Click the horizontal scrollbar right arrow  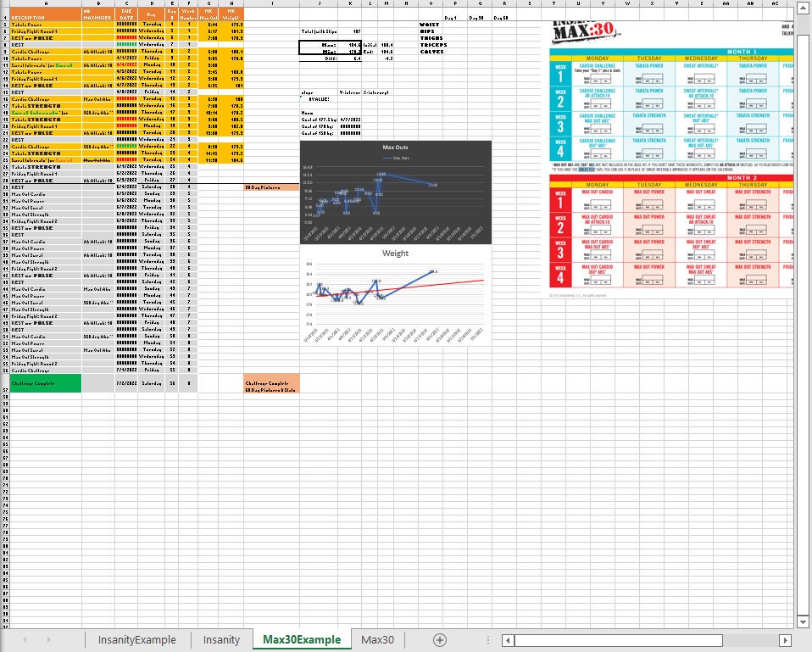click(786, 639)
